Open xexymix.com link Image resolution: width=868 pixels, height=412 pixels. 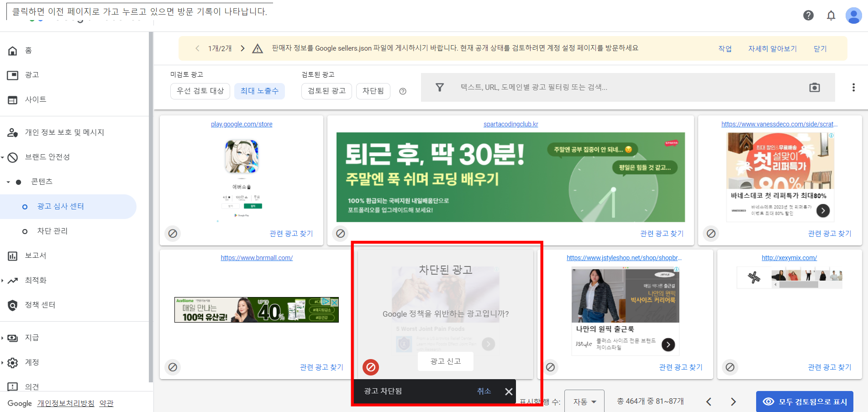789,258
